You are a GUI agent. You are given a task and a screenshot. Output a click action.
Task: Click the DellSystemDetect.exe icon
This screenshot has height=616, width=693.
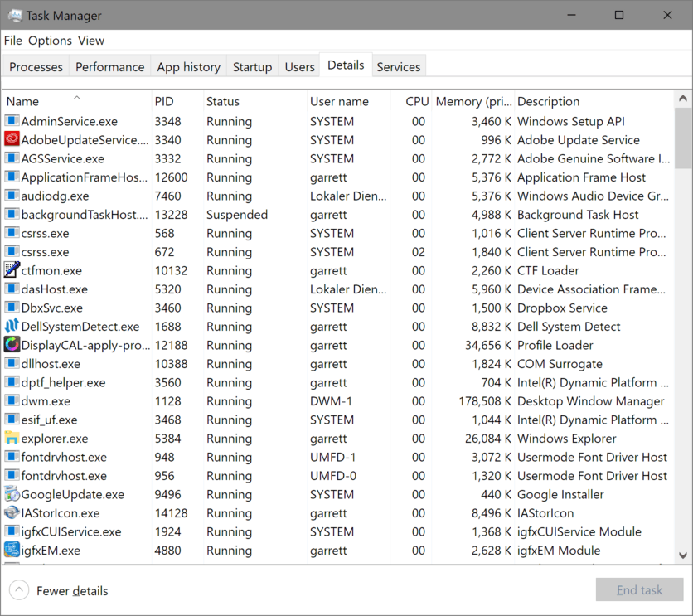point(12,326)
